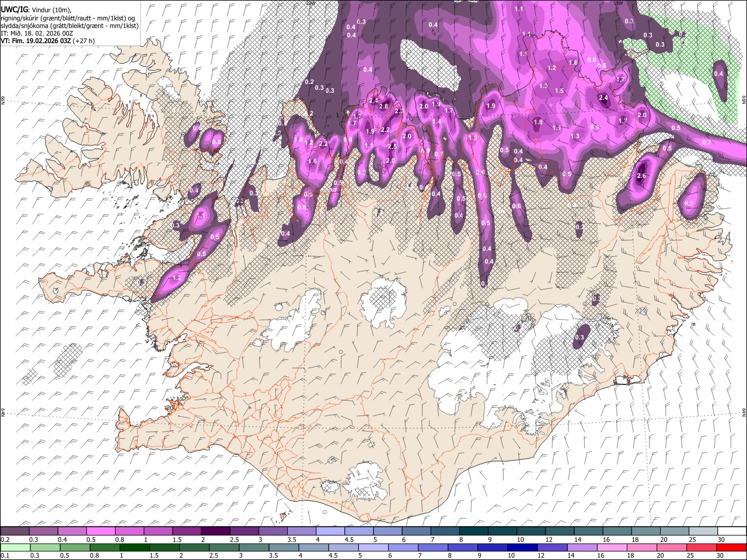Click the 15W longitude label on the map
Image resolution: width=747 pixels, height=560 pixels.
(619, 3)
